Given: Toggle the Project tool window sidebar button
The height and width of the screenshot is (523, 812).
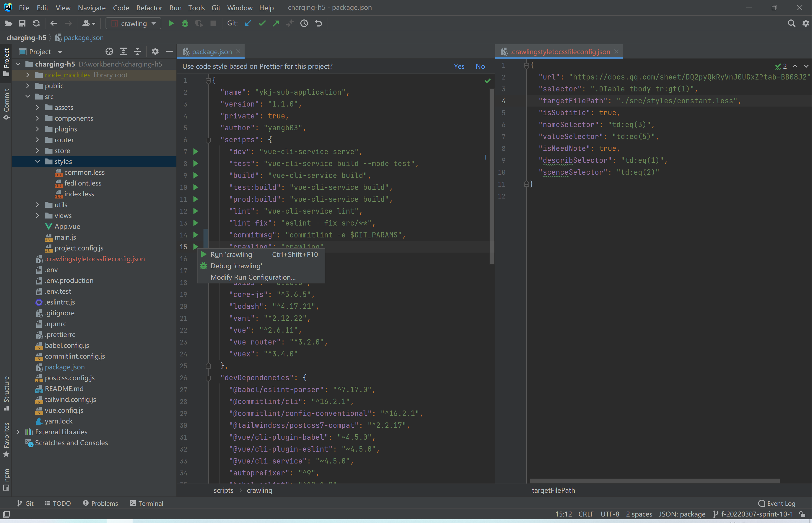Looking at the screenshot, I should tap(6, 62).
